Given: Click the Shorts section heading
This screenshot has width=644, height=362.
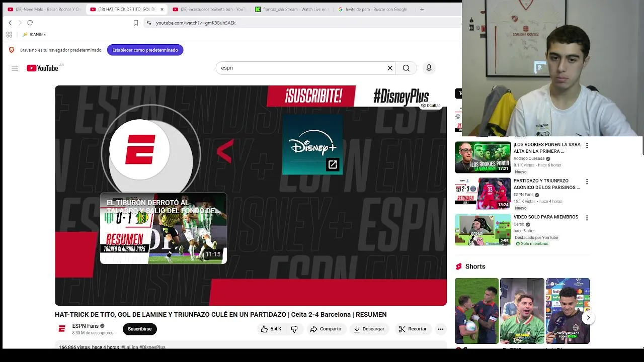Looking at the screenshot, I should pos(475,266).
